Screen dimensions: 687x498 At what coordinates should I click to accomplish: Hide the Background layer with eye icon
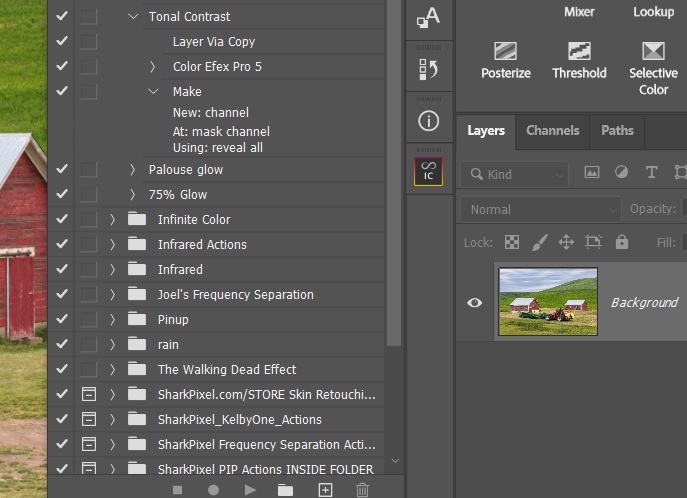[x=475, y=302]
